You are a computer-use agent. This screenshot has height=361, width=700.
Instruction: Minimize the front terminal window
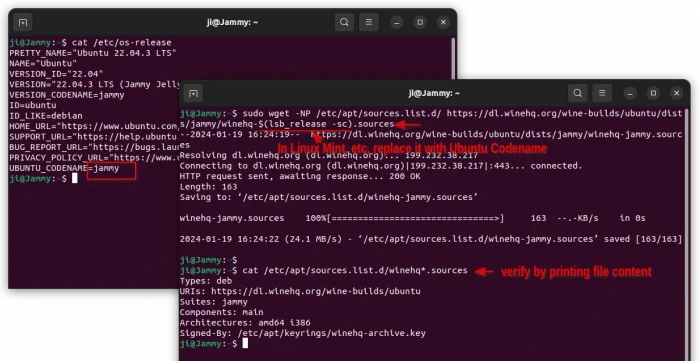(630, 93)
